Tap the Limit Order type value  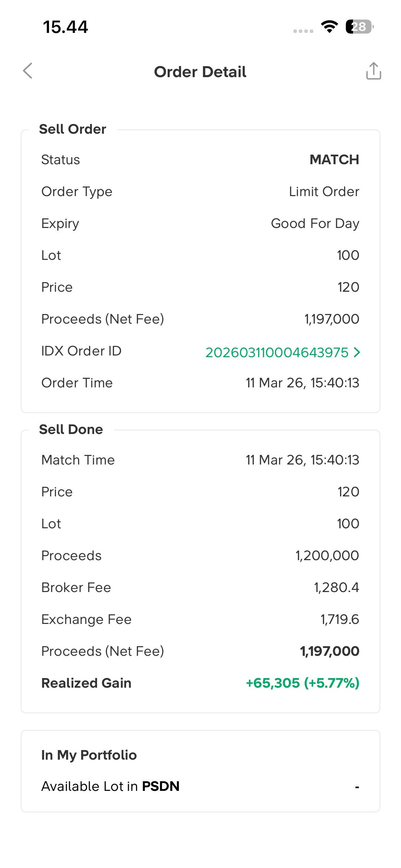pyautogui.click(x=324, y=192)
